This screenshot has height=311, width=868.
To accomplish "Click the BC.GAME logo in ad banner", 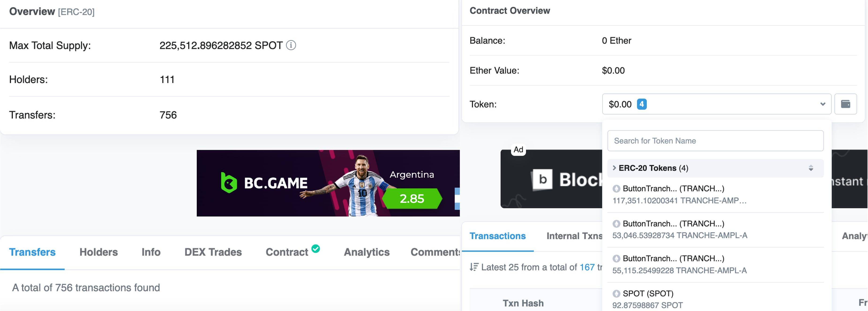I will (264, 183).
